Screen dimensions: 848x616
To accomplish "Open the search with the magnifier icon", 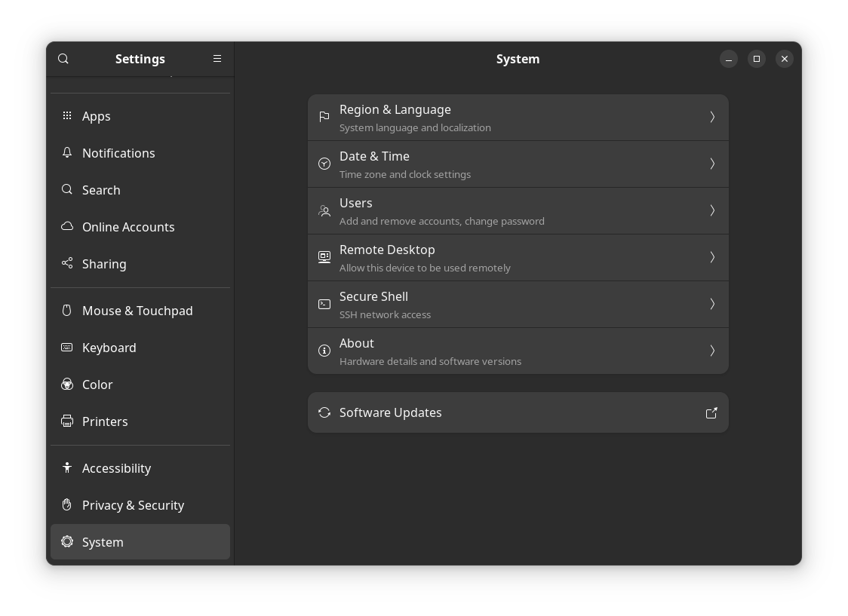I will point(63,58).
